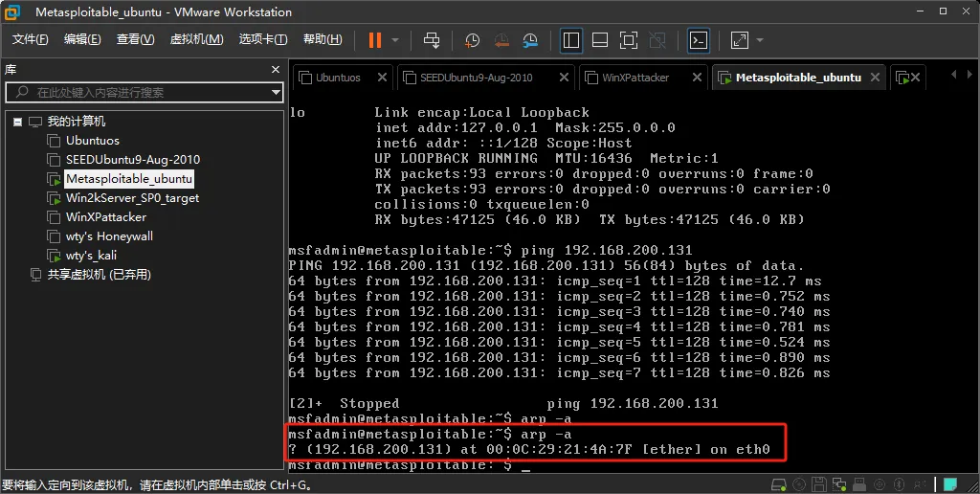This screenshot has width=980, height=494.
Task: Click the hard disk status icon
Action: [x=779, y=484]
